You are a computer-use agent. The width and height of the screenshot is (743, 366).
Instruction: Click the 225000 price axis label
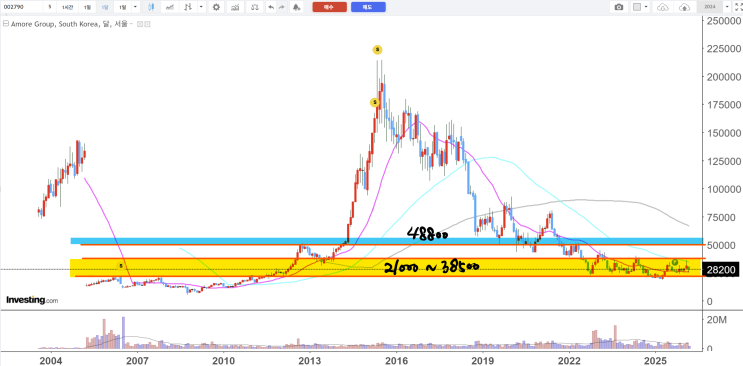point(723,49)
